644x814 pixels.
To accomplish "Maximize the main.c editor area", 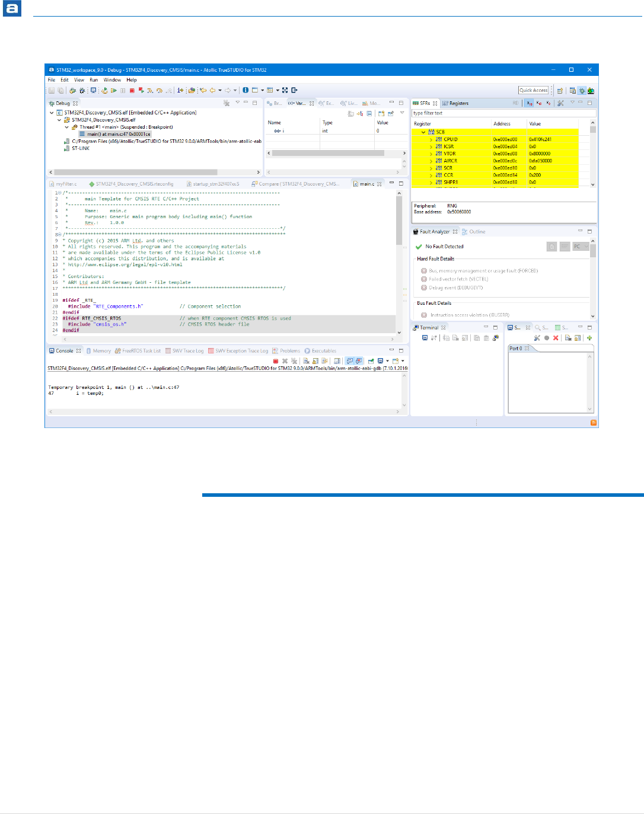I will click(401, 183).
